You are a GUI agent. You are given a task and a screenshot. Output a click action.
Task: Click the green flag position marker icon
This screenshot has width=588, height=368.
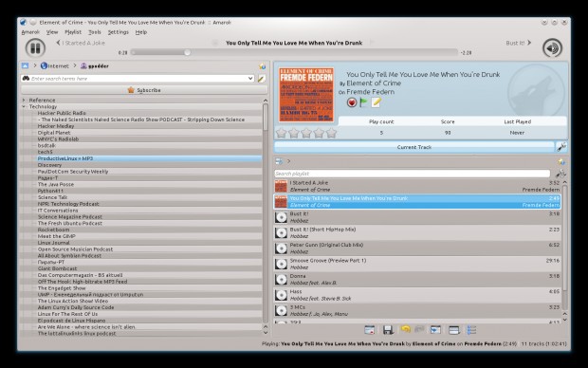363,102
